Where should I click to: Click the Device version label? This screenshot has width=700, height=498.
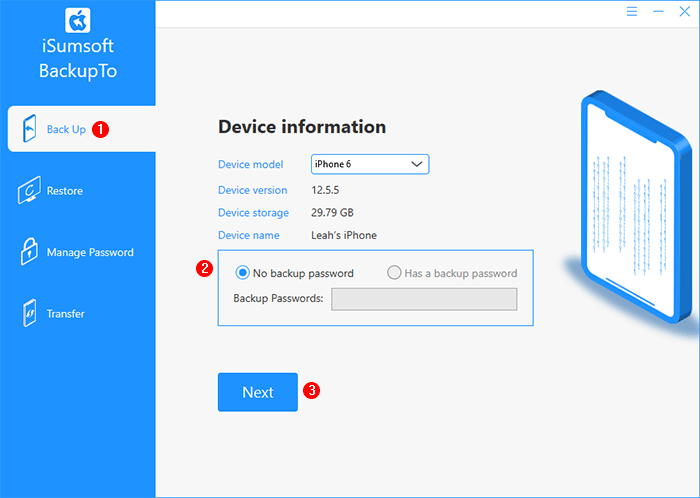[253, 190]
